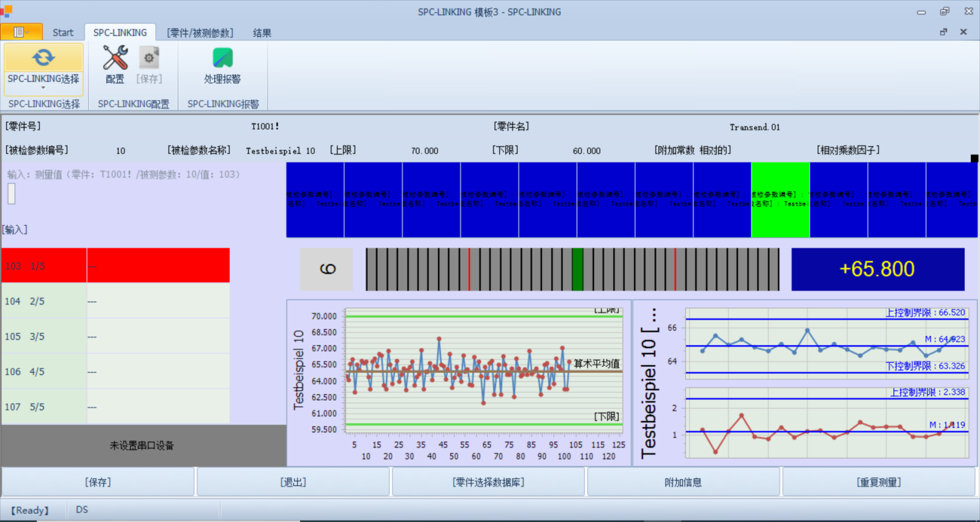Click the app logo in title bar
This screenshot has width=980, height=522.
click(x=6, y=11)
